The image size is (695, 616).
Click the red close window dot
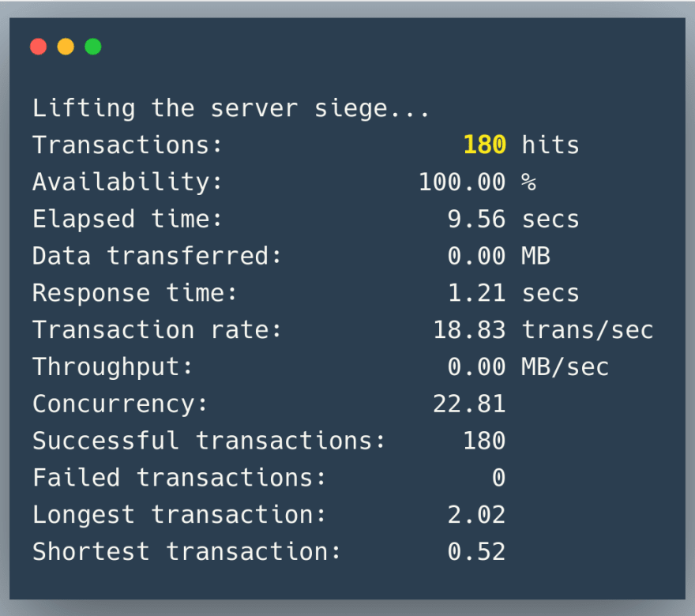(38, 47)
